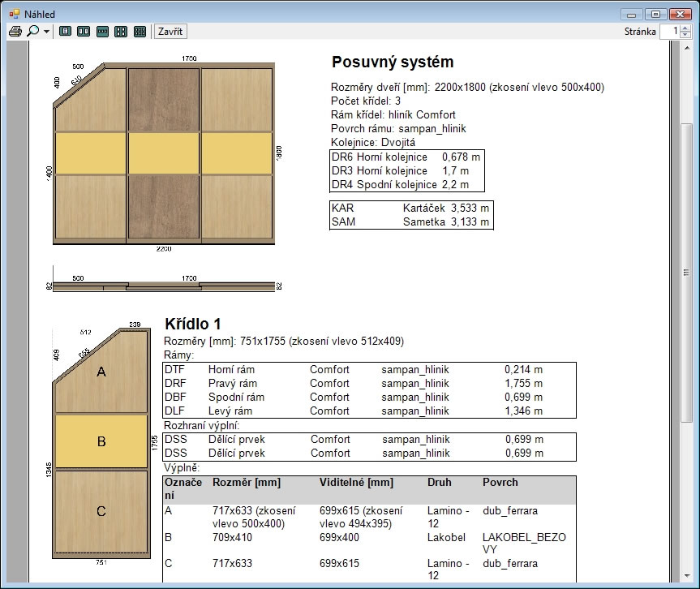
Task: Click the Náhled window icon in title bar
Action: coord(14,14)
